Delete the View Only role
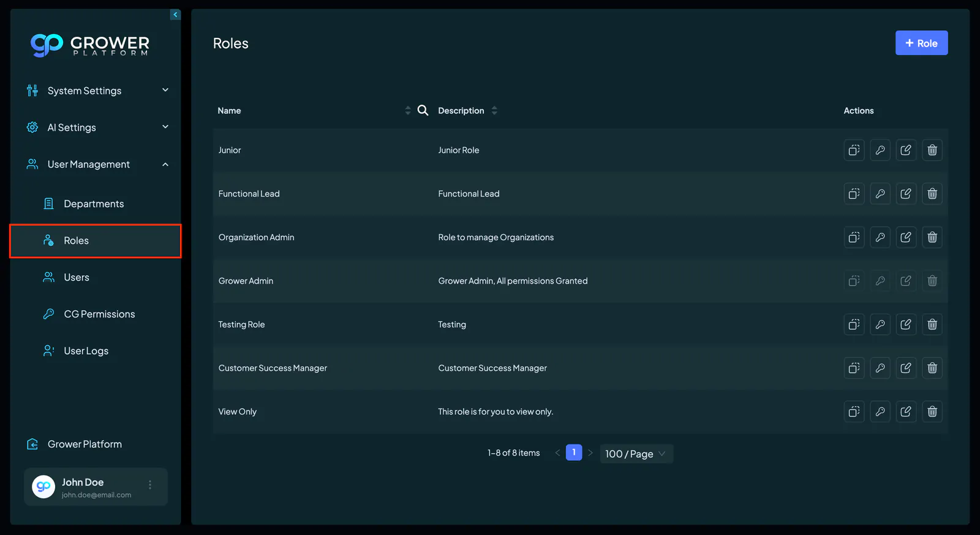The height and width of the screenshot is (535, 980). pos(932,411)
